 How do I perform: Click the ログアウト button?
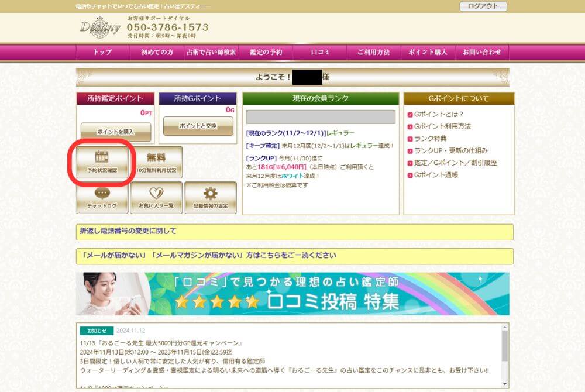click(x=483, y=6)
